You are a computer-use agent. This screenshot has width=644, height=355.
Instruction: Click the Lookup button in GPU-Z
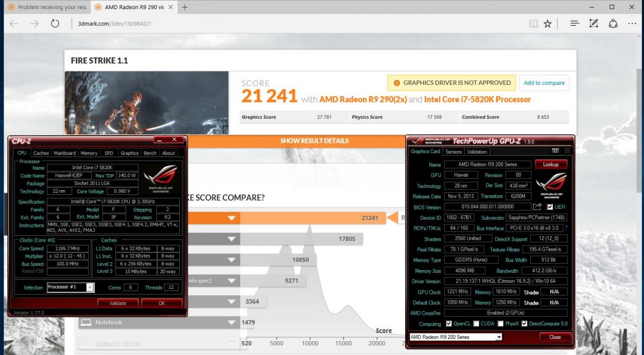(551, 164)
